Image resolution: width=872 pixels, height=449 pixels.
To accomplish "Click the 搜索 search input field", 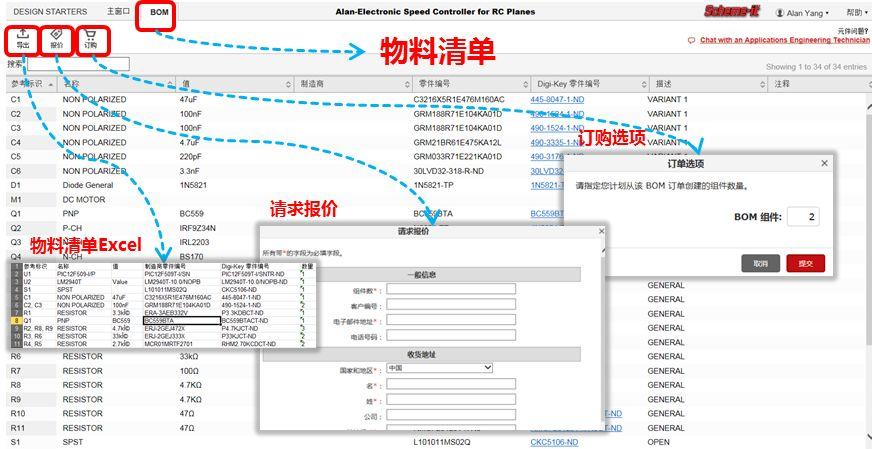I will (78, 64).
